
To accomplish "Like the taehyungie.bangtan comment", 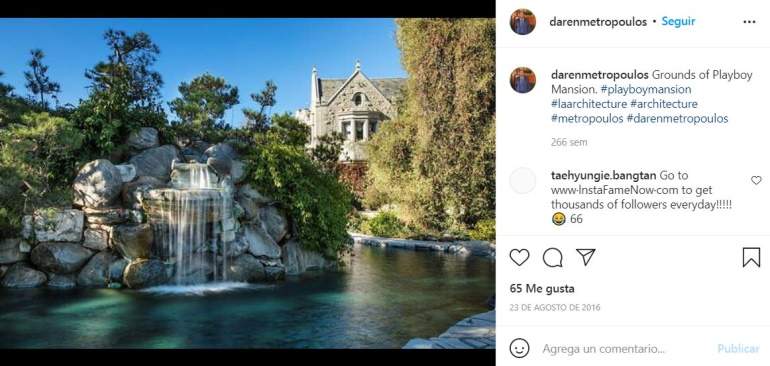I will (756, 180).
